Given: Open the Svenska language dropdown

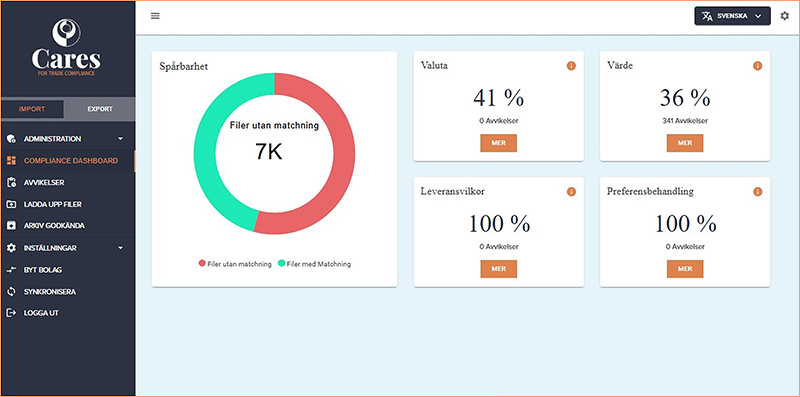Looking at the screenshot, I should (732, 16).
